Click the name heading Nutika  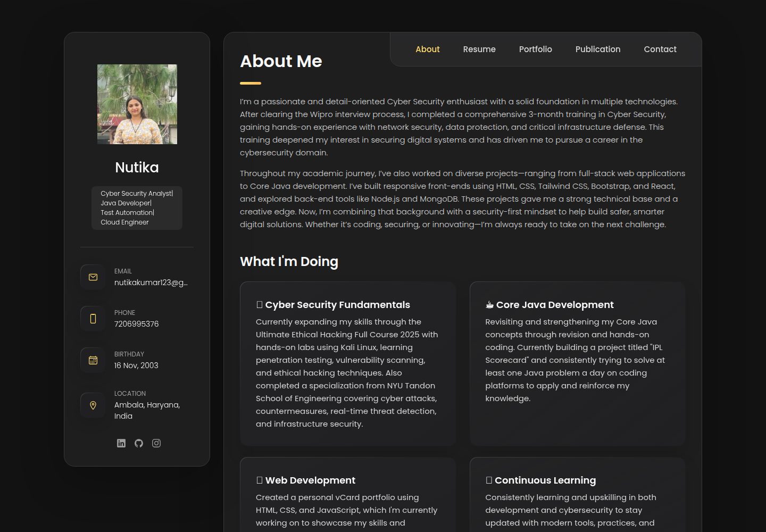pyautogui.click(x=137, y=168)
